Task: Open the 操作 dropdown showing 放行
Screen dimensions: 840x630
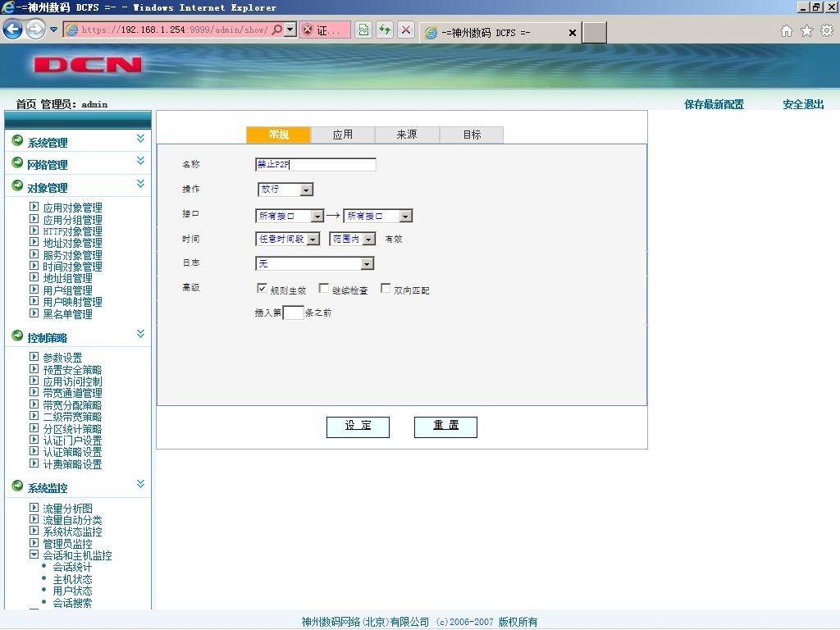Action: (285, 189)
